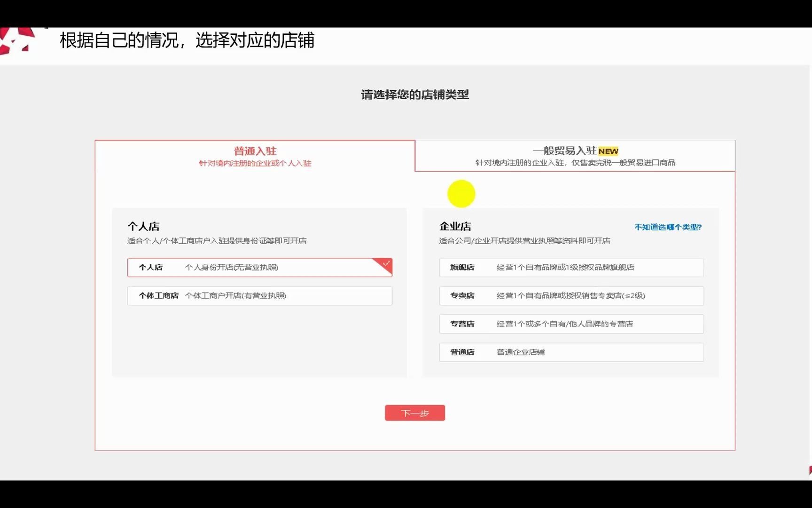The height and width of the screenshot is (508, 812).
Task: Click the subtitle 针对境内注册的企业或个人入驻
Action: (255, 163)
